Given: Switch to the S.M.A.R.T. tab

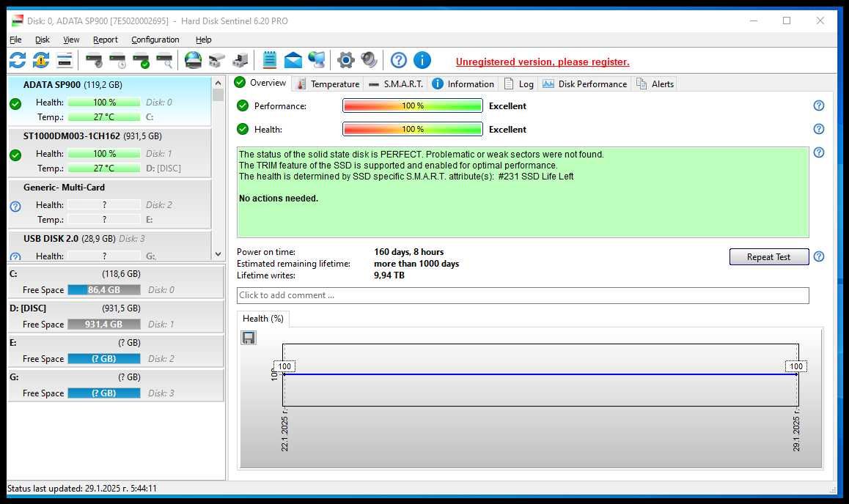Looking at the screenshot, I should 396,84.
